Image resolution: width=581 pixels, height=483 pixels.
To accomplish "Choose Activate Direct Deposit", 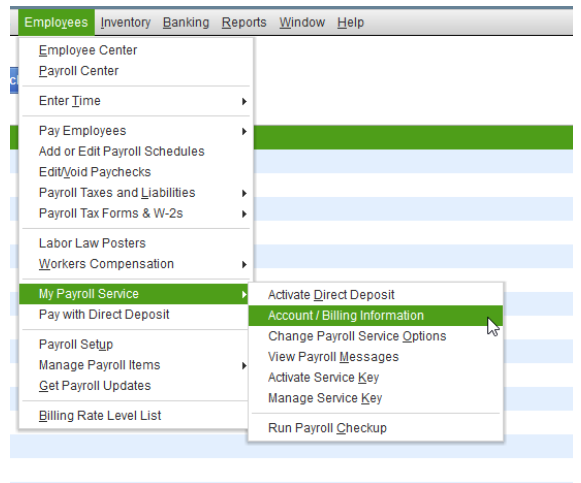I will pyautogui.click(x=376, y=295).
